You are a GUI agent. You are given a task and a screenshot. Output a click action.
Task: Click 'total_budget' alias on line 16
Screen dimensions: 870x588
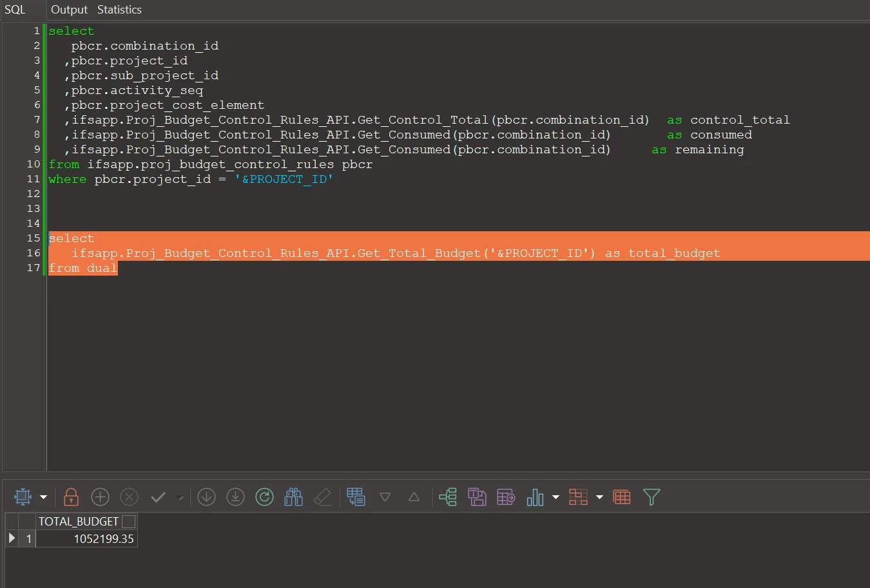[674, 253]
